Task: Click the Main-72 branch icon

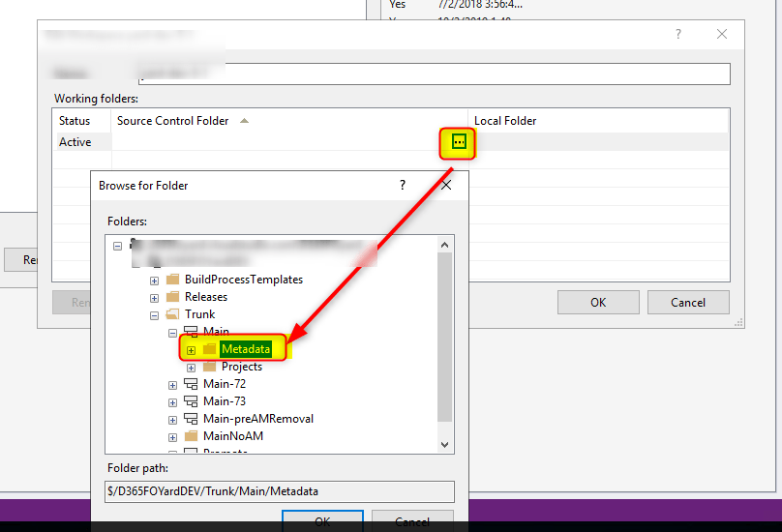Action: click(x=191, y=384)
